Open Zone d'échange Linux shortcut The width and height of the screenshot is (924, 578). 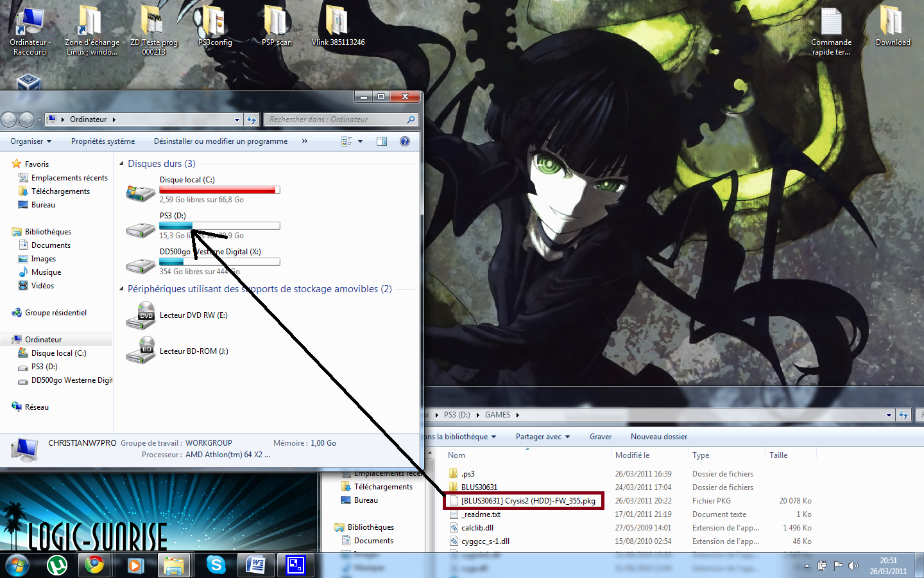92,31
